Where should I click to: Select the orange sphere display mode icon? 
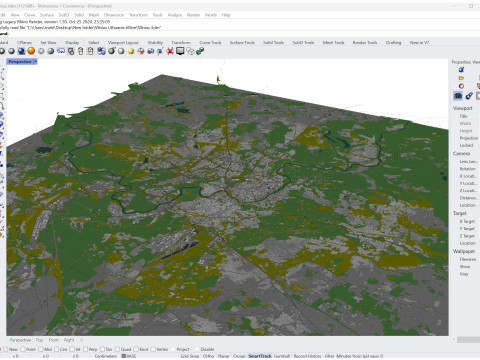pos(31,51)
